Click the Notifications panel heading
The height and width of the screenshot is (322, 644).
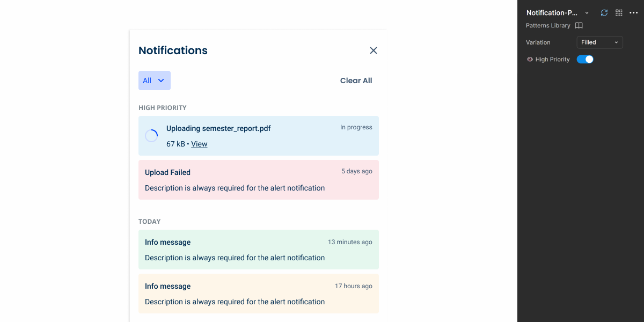173,50
